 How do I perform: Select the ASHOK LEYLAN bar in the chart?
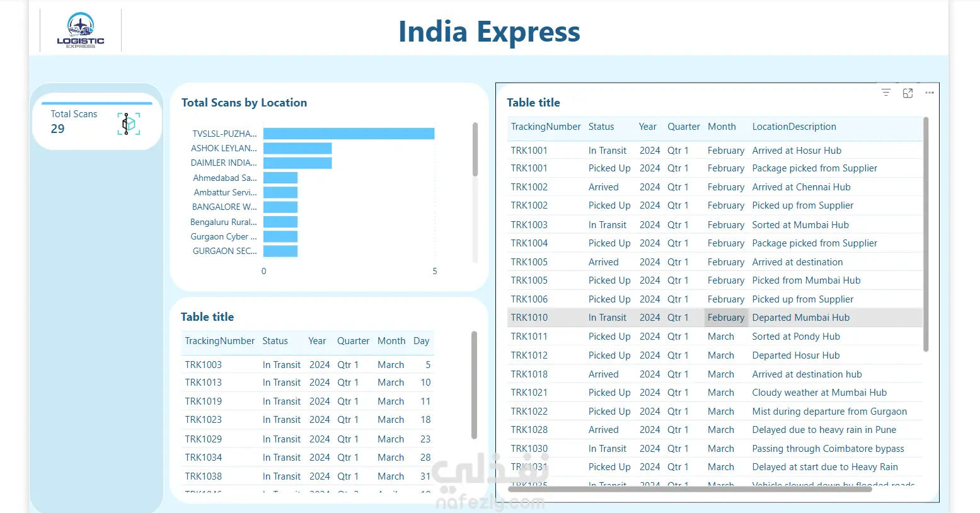click(297, 148)
